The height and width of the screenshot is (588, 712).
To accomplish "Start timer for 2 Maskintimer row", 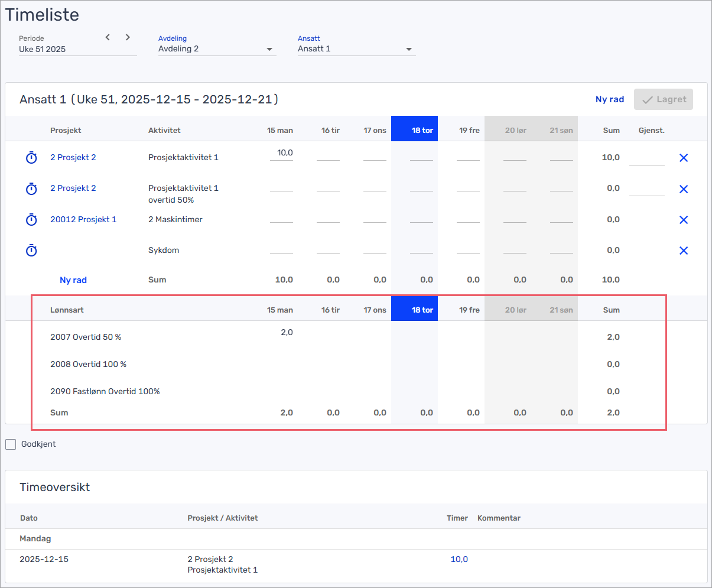I will tap(31, 220).
